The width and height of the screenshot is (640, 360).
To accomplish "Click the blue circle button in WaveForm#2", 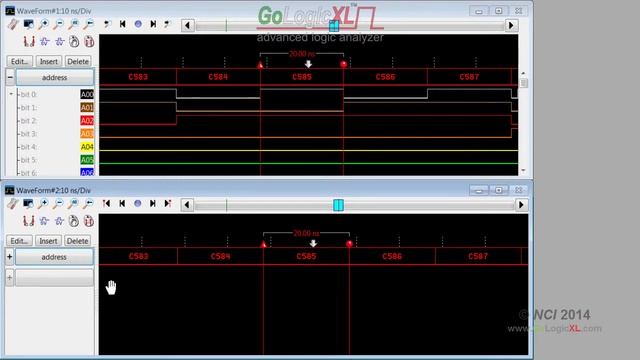I will (138, 203).
